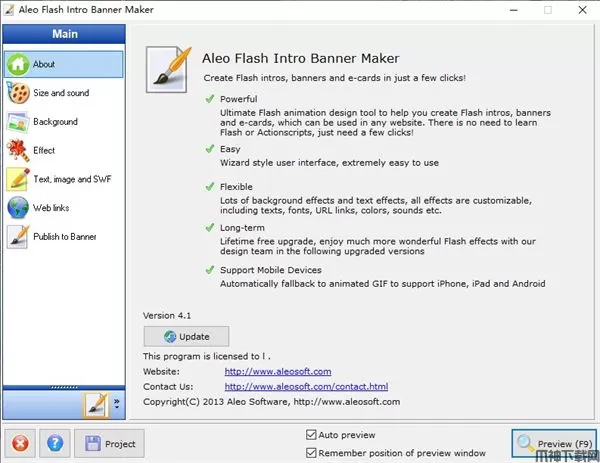Click the red X exit button
600x463 pixels.
[x=20, y=443]
